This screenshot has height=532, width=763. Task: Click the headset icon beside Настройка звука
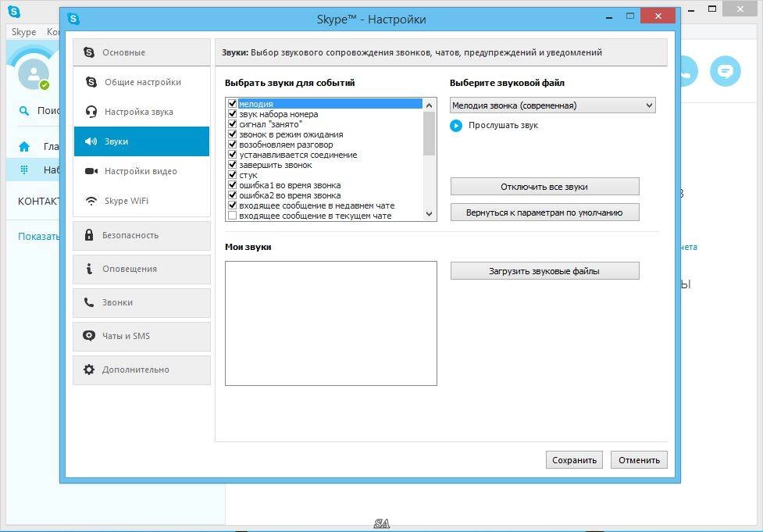tap(91, 112)
